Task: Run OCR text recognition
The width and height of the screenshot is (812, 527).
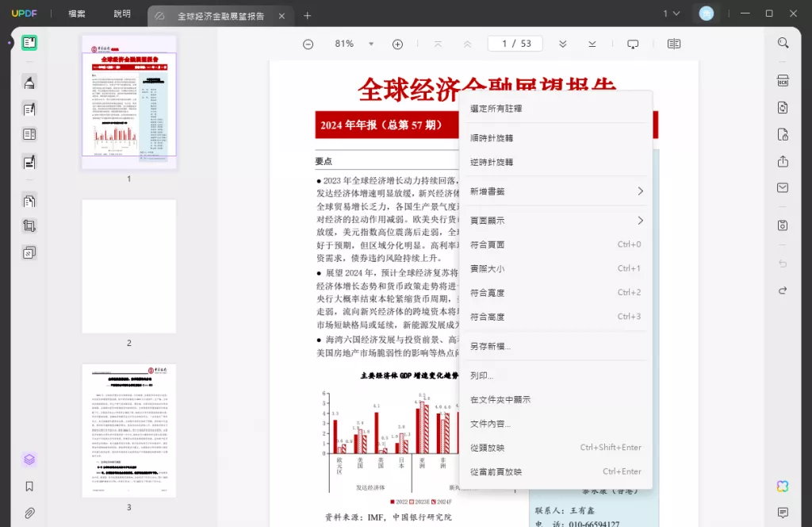Action: [x=783, y=81]
